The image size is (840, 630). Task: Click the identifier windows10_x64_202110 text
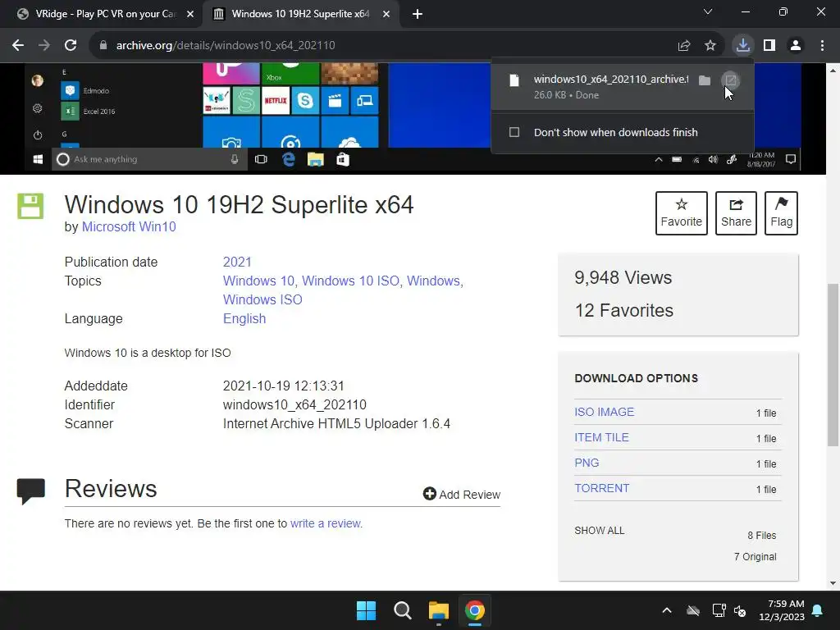click(x=294, y=405)
